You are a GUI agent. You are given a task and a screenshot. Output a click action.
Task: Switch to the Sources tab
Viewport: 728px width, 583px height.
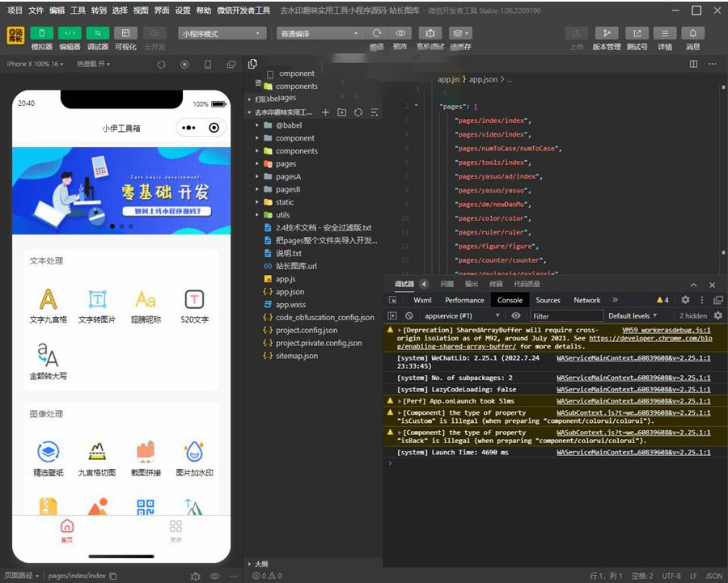pyautogui.click(x=548, y=300)
